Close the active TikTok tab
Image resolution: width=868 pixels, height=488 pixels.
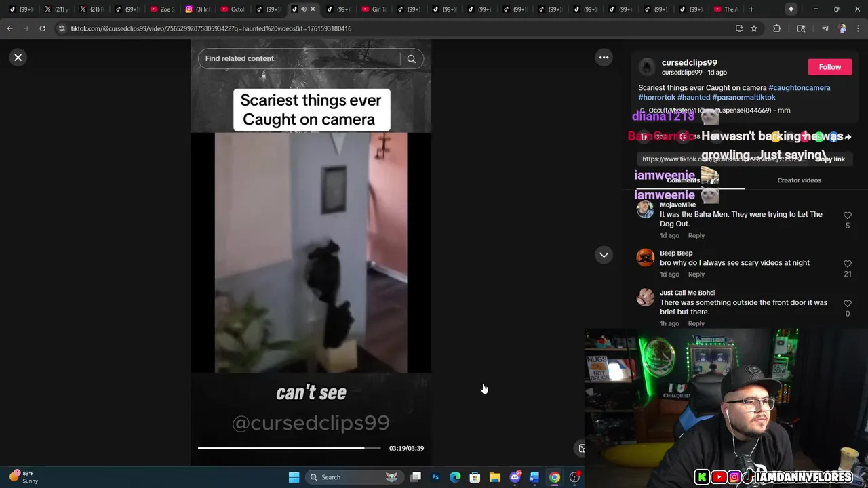coord(313,9)
